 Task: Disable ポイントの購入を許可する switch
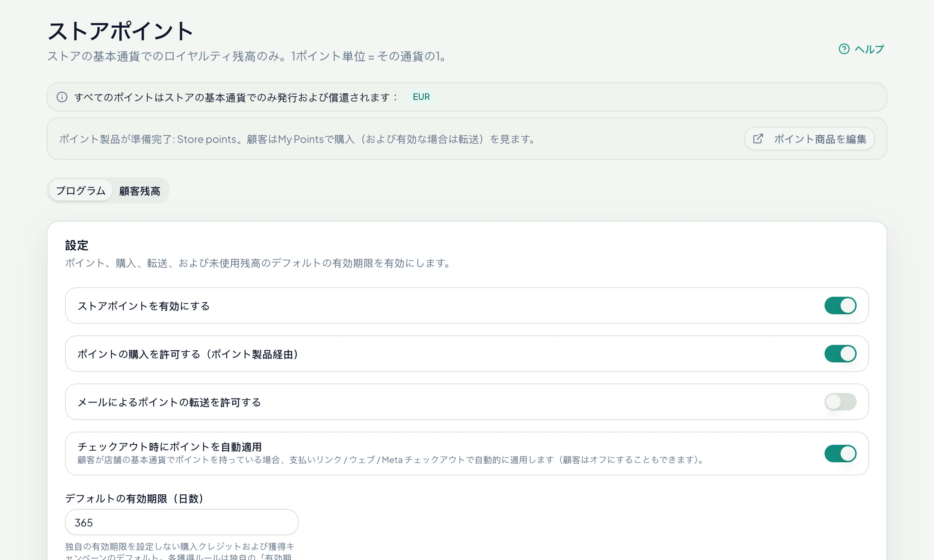(x=840, y=354)
